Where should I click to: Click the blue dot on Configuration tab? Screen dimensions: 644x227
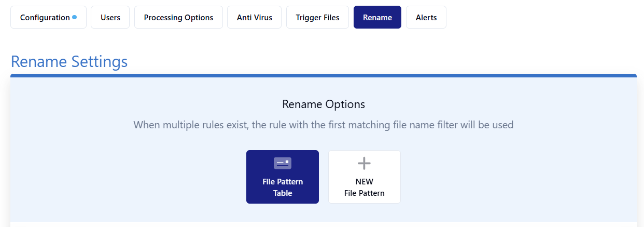[75, 17]
